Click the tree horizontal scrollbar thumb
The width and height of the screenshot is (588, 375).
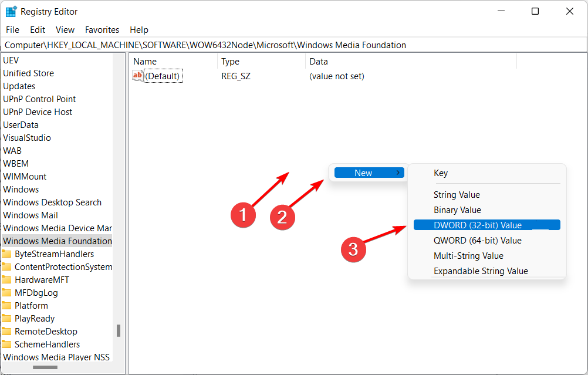45,367
